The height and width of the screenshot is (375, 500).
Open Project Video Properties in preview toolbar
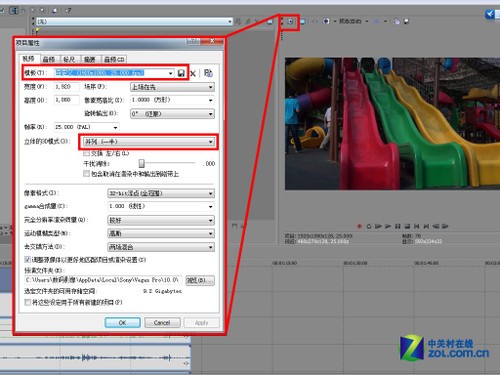coord(290,22)
